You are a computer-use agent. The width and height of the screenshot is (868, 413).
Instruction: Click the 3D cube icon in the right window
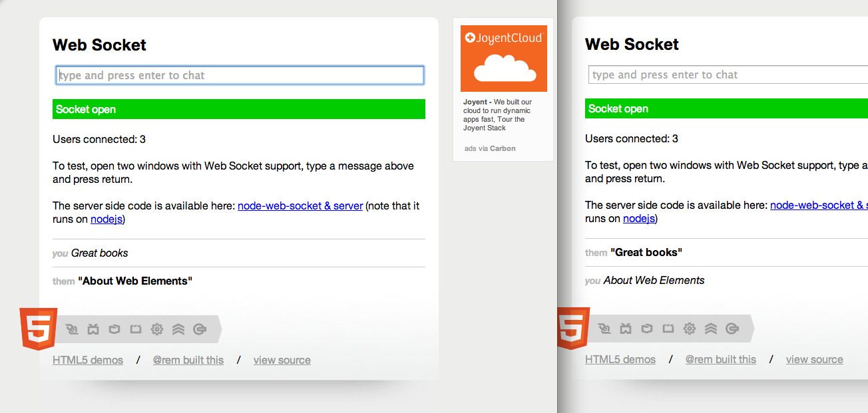click(x=647, y=328)
